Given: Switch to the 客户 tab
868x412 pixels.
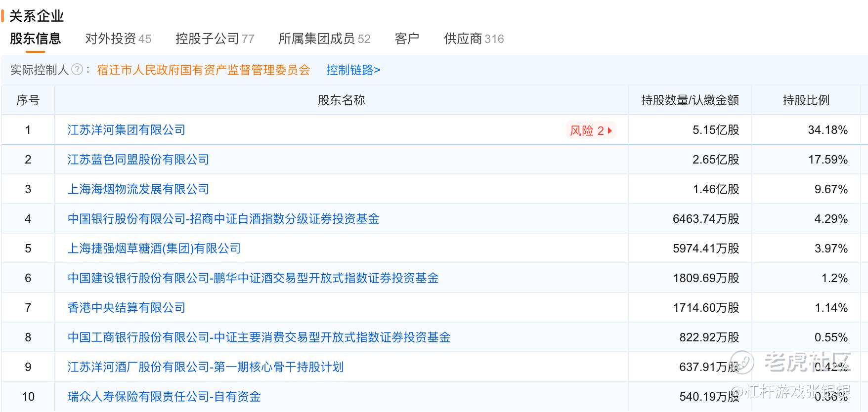Looking at the screenshot, I should coord(407,39).
